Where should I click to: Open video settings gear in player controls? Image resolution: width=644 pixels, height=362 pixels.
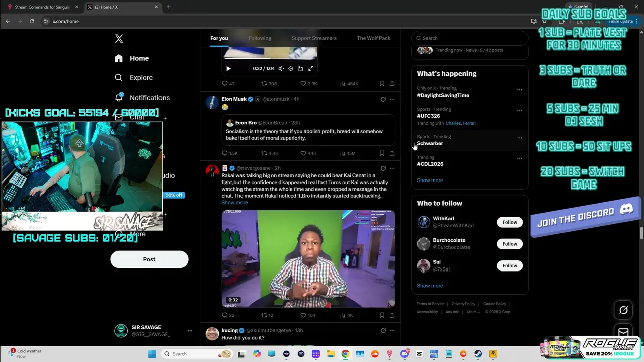[291, 69]
